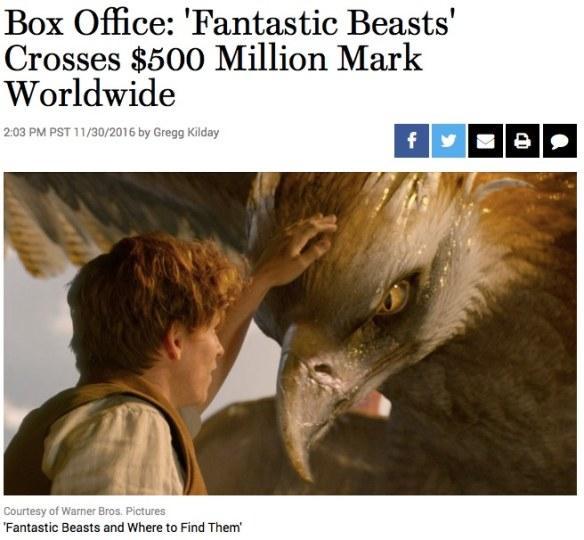
Task: Print the article with printer icon
Action: click(523, 141)
